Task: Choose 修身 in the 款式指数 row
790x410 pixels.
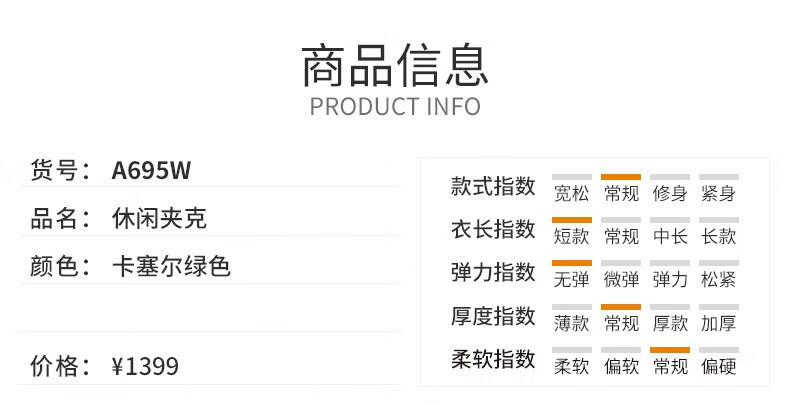Action: [670, 193]
